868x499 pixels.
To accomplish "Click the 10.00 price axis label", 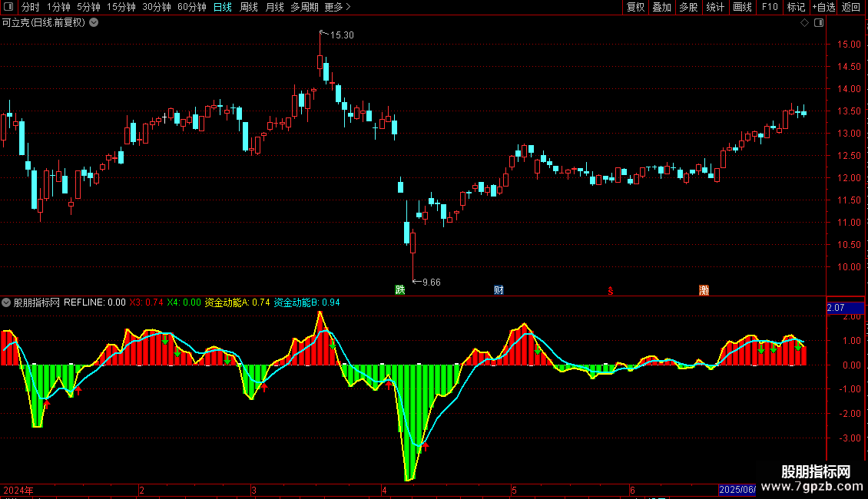I will [849, 266].
